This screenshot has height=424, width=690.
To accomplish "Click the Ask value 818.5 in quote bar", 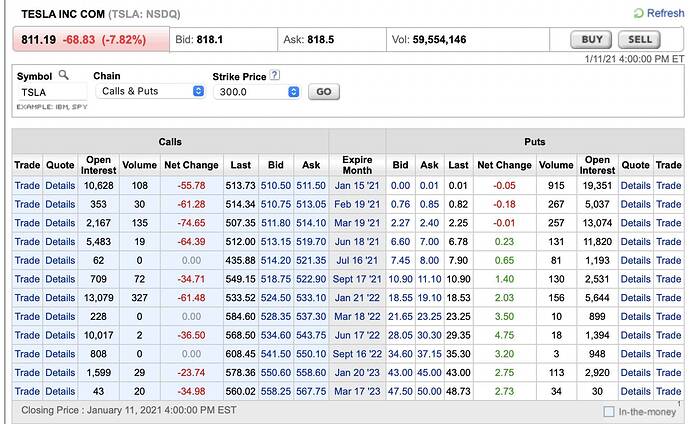I will point(321,40).
